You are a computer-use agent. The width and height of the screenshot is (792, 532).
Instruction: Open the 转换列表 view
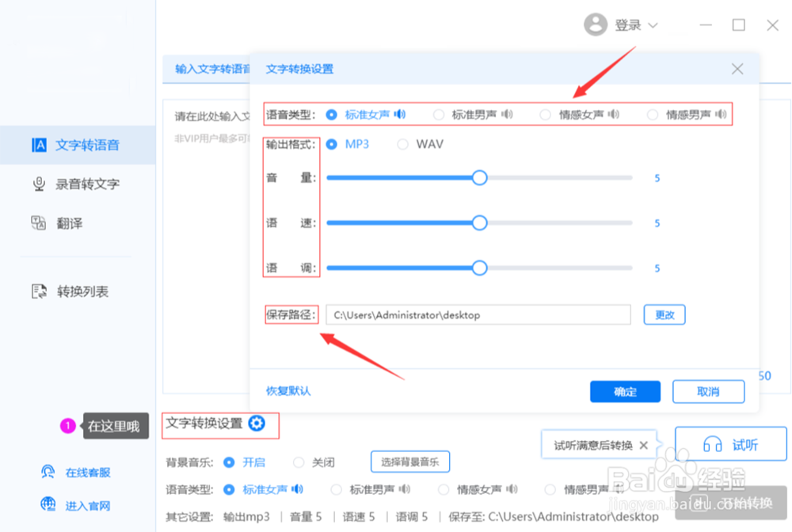pos(39,291)
